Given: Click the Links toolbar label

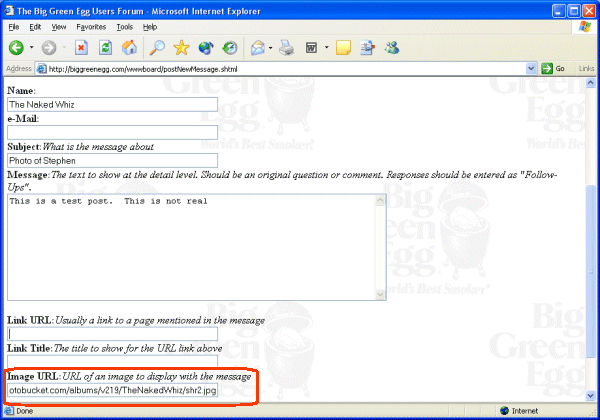Looking at the screenshot, I should (586, 68).
